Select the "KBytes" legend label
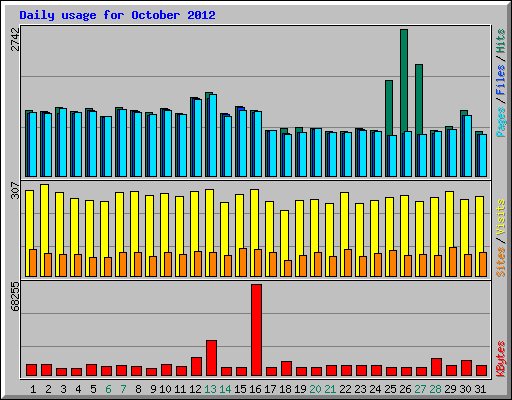The width and height of the screenshot is (512, 400). tap(501, 359)
